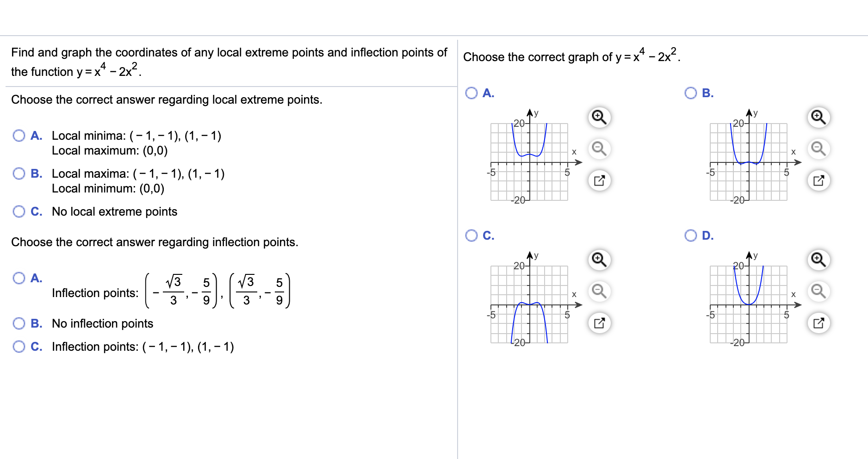
Task: Open graph C in a larger window
Action: click(599, 323)
